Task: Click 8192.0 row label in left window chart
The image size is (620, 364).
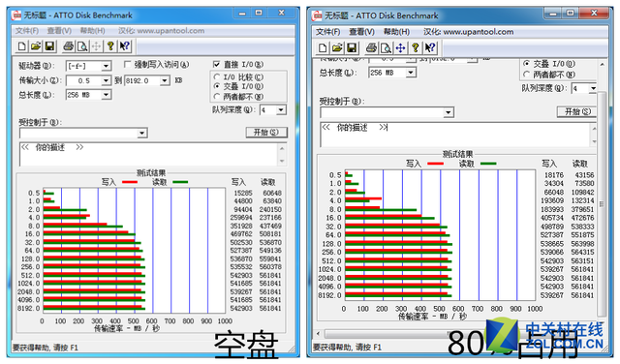Action: tap(28, 308)
